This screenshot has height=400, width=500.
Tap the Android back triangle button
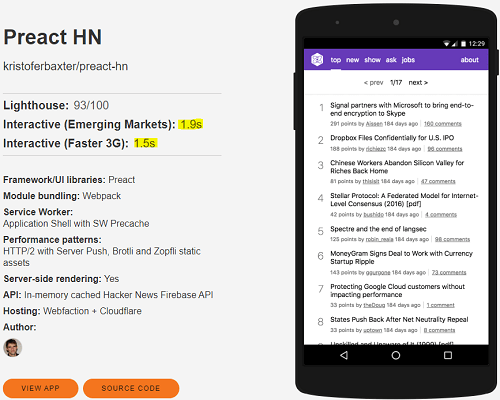[344, 355]
